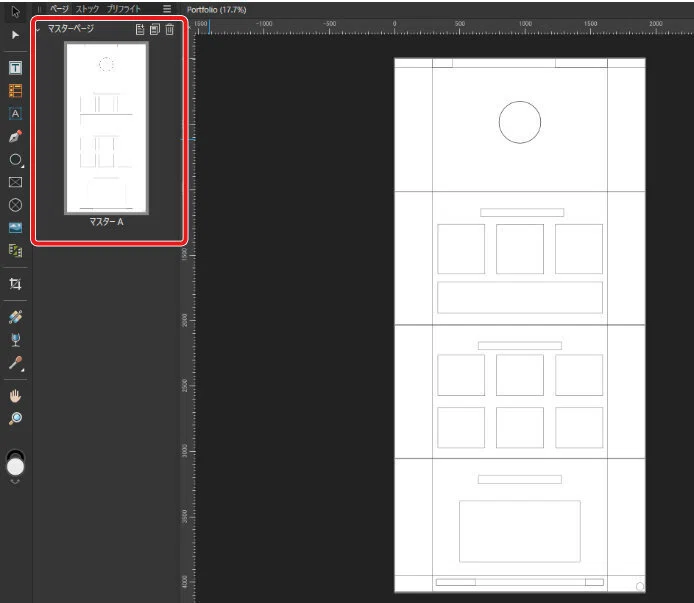Click the マスター A label
This screenshot has width=694, height=603.
(106, 222)
